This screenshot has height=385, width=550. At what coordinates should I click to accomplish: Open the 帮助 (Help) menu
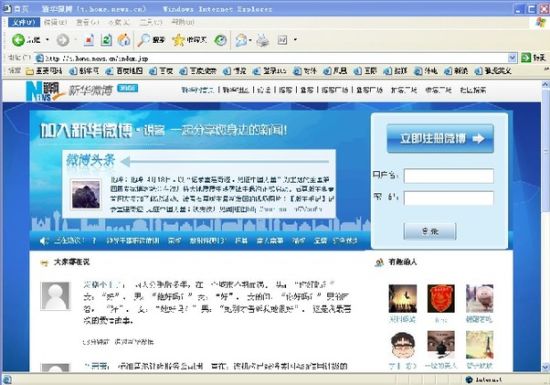click(182, 22)
